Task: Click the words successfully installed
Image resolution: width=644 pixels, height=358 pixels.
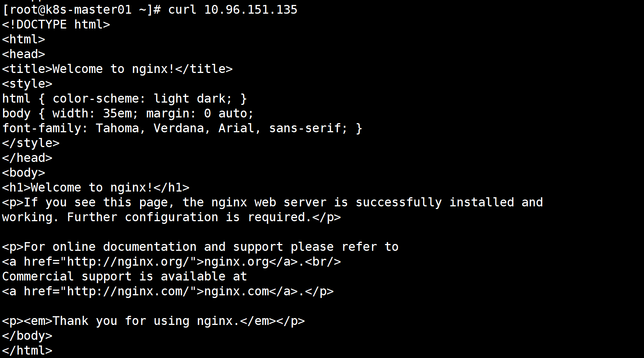Action: click(x=435, y=203)
